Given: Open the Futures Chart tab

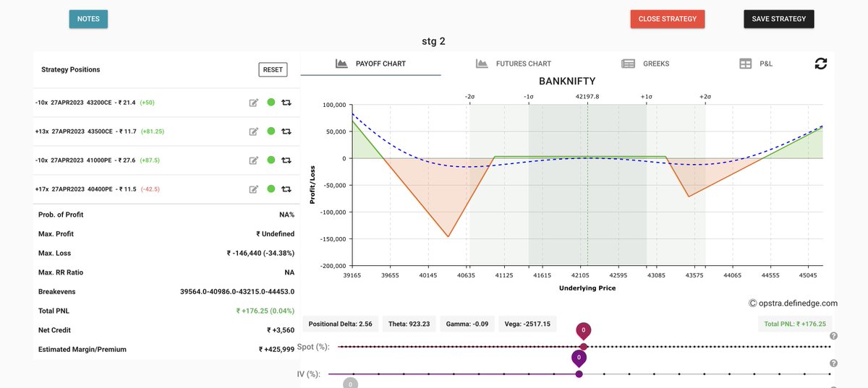Looking at the screenshot, I should coord(514,64).
